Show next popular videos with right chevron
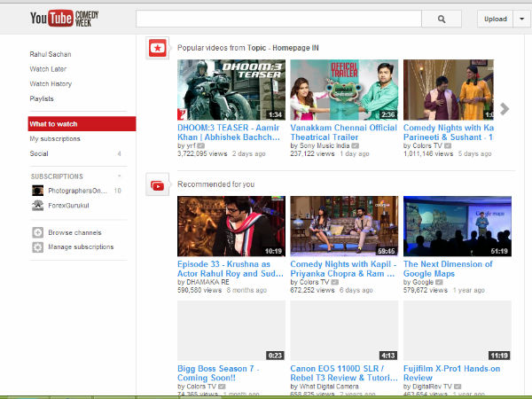Viewport: 532px width, 399px height. click(x=505, y=109)
